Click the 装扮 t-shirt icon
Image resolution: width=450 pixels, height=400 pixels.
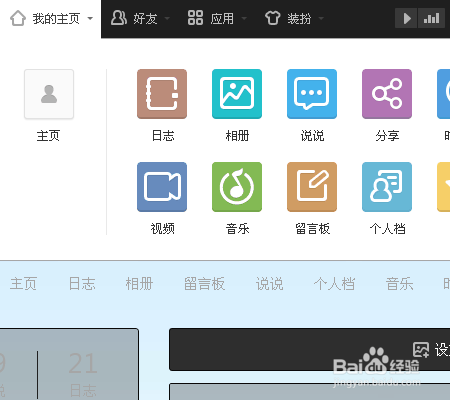273,18
